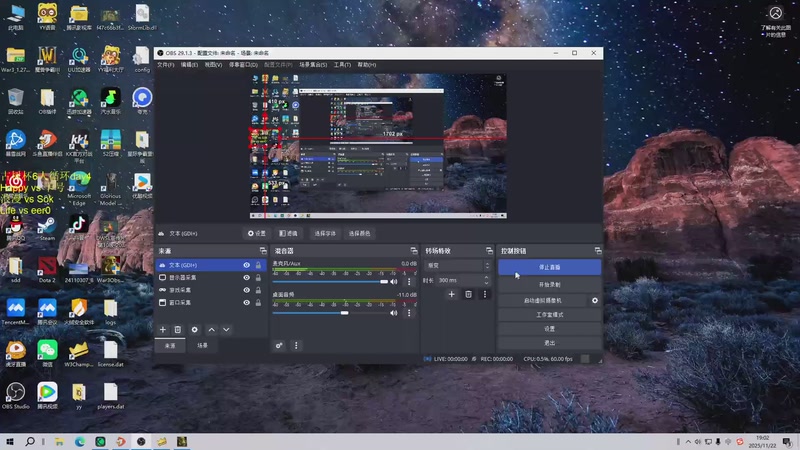Toggle visibility of 显示器采集 source
Screen dimensions: 800x450
tap(247, 277)
